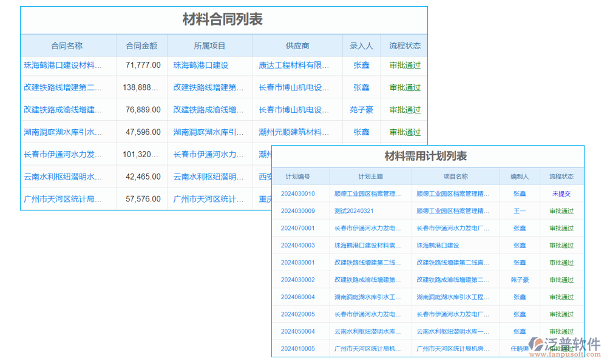The height and width of the screenshot is (364, 607).
Task: Click the 泛普软件 logo icon
Action: (x=537, y=342)
